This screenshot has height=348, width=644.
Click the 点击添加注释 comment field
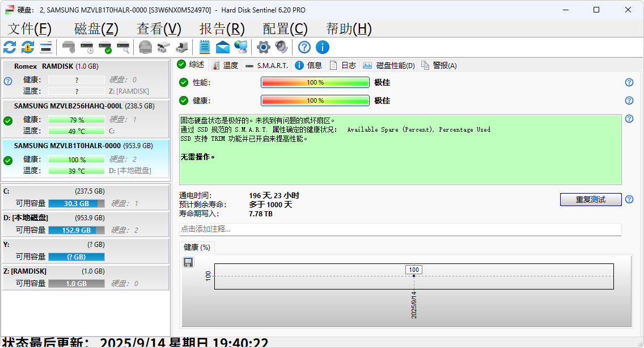[400, 229]
